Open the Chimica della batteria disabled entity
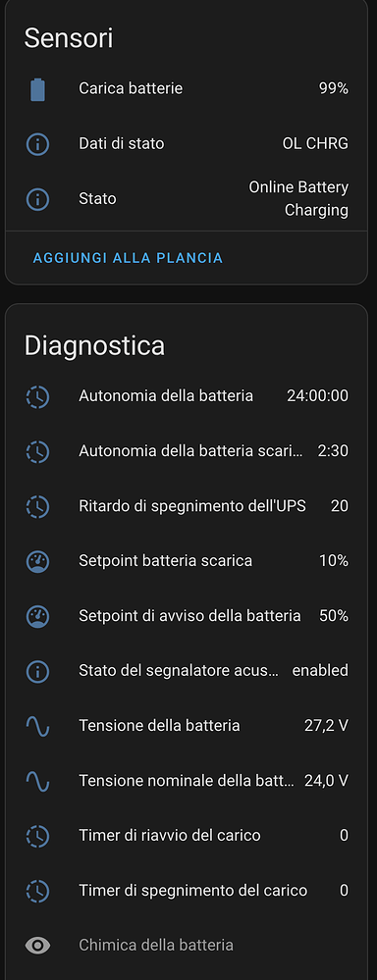The width and height of the screenshot is (377, 980). [x=187, y=945]
